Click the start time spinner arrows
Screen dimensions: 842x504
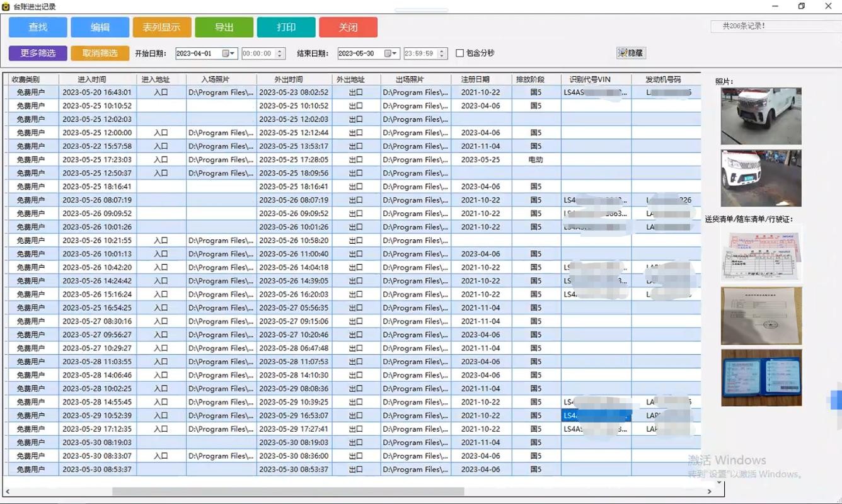point(280,54)
